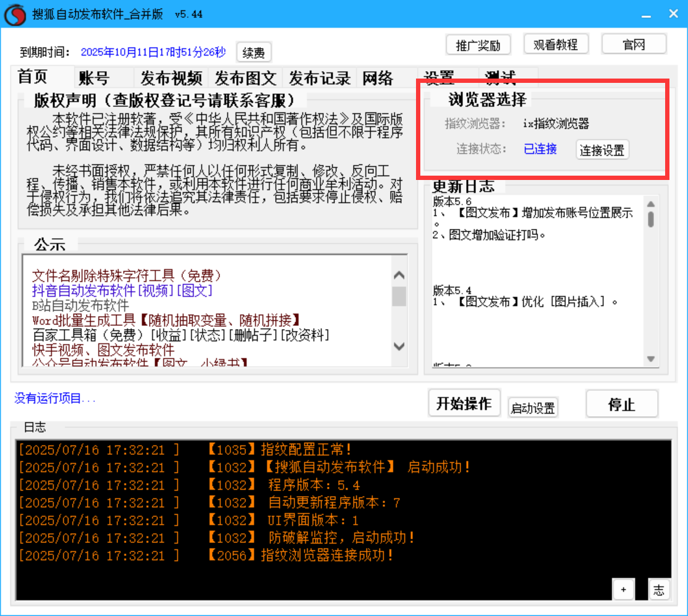Image resolution: width=688 pixels, height=616 pixels.
Task: Click the plus button in log panel
Action: [x=623, y=589]
